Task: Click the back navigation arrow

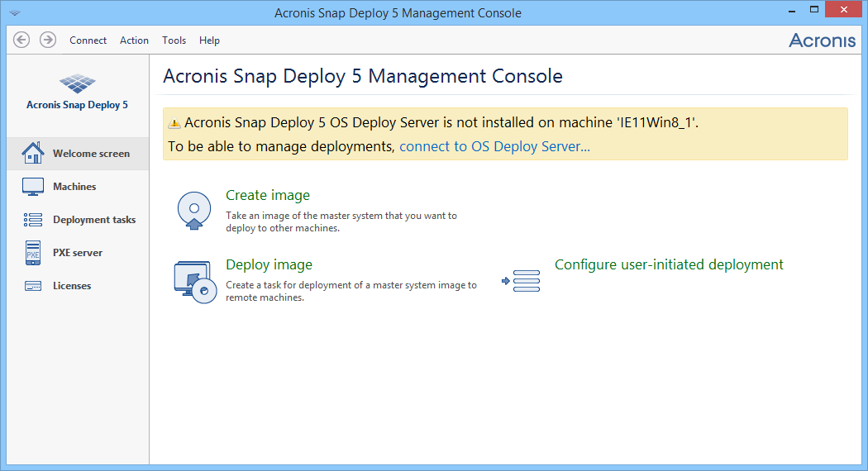Action: click(x=21, y=40)
